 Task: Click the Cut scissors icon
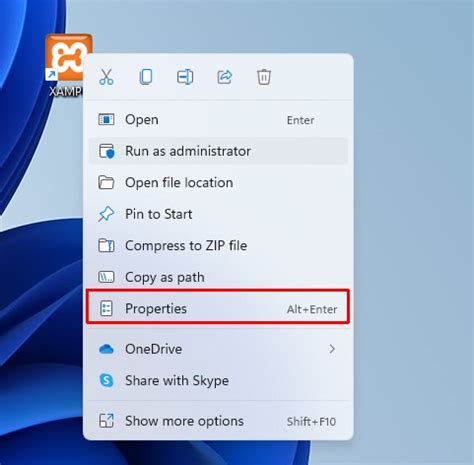[106, 77]
